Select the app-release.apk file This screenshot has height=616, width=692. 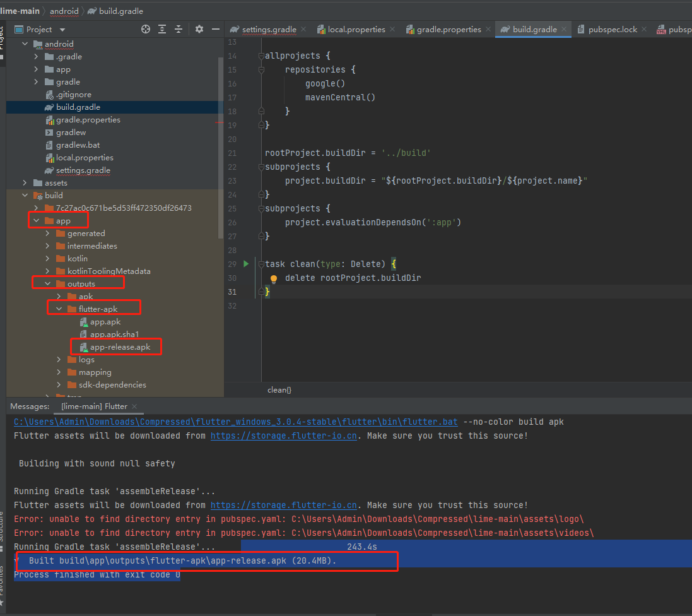pos(120,347)
